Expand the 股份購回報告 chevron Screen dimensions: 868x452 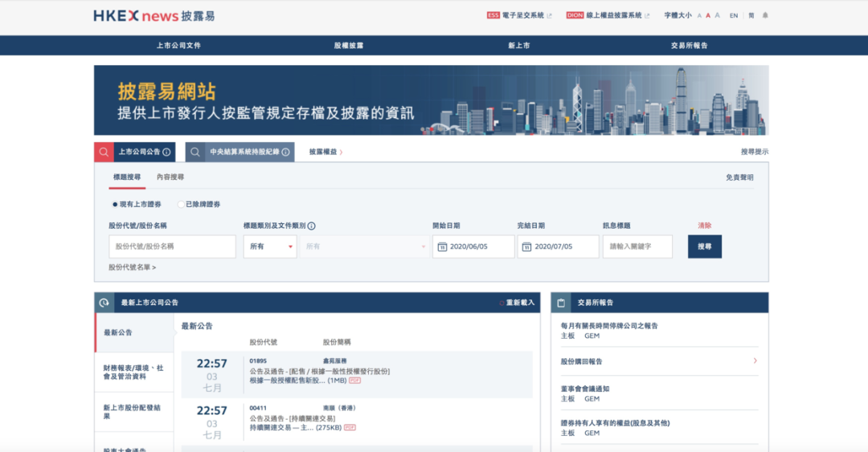[755, 361]
